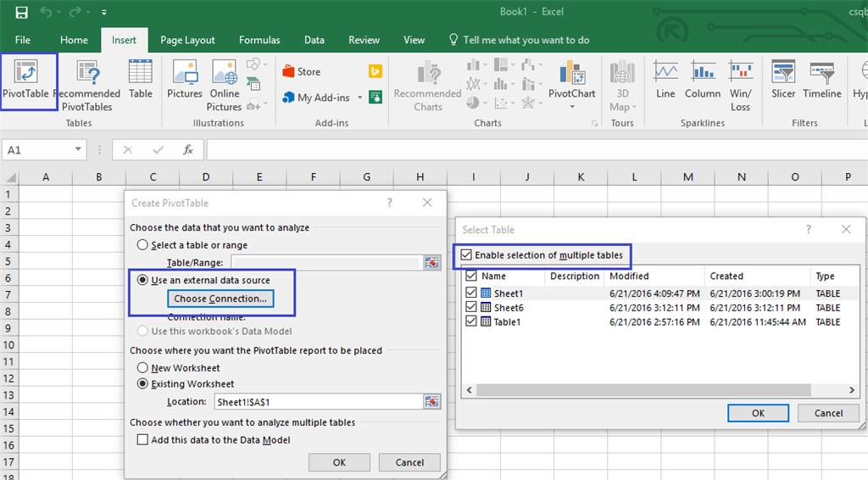Expand the PivotChart dropdown
868x480 pixels.
click(x=572, y=107)
